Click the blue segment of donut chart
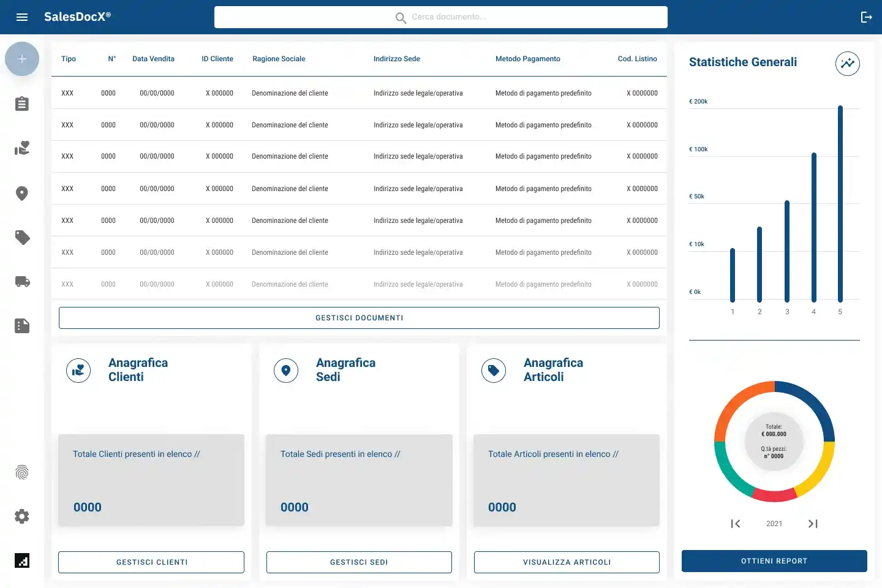Viewport: 882px width, 588px height. (x=808, y=406)
